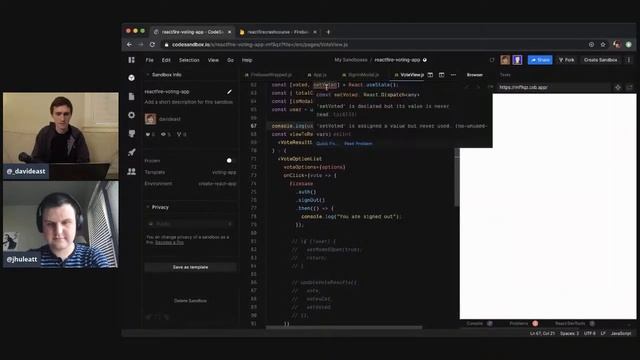This screenshot has width=640, height=360.
Task: Click My Sandboxes breadcrumb
Action: point(351,60)
